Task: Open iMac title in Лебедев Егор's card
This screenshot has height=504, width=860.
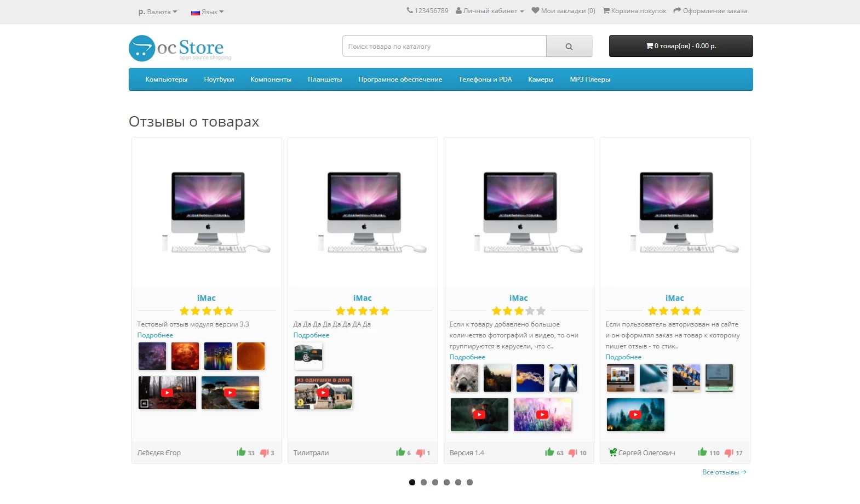Action: click(x=207, y=298)
